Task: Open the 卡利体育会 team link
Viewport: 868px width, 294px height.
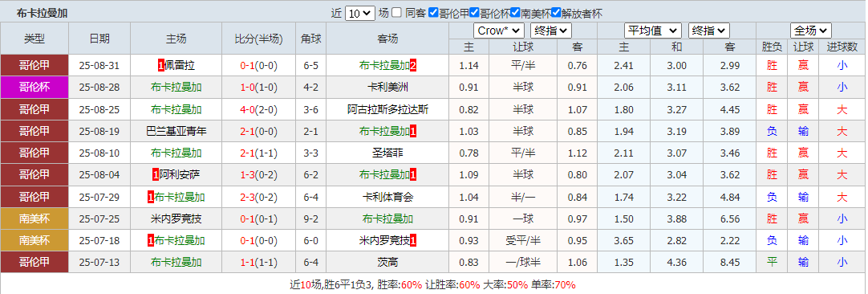Action: 387,197
